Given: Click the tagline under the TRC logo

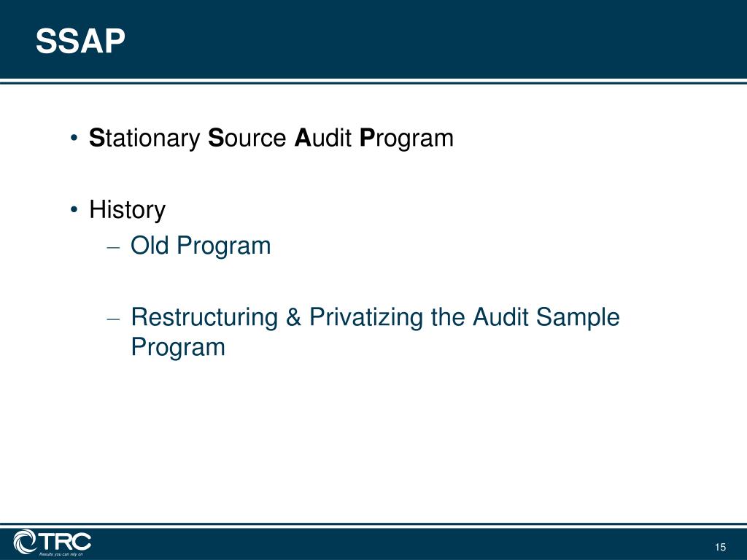Looking at the screenshot, I should click(x=61, y=554).
